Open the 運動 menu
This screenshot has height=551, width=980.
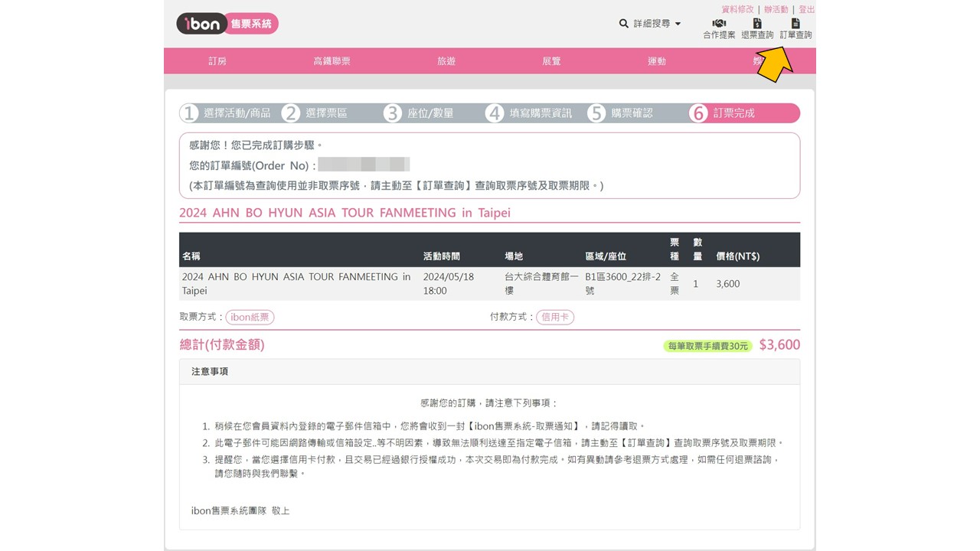click(x=657, y=61)
